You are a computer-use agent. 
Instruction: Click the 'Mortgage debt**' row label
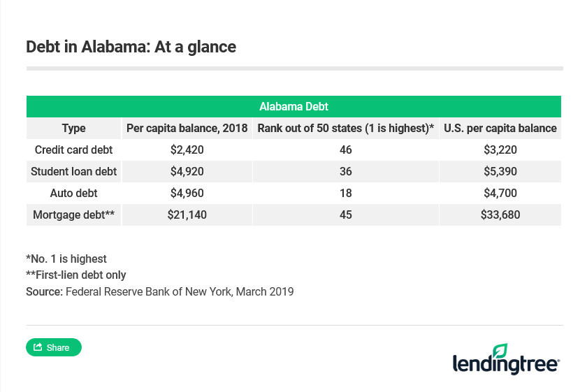73,215
